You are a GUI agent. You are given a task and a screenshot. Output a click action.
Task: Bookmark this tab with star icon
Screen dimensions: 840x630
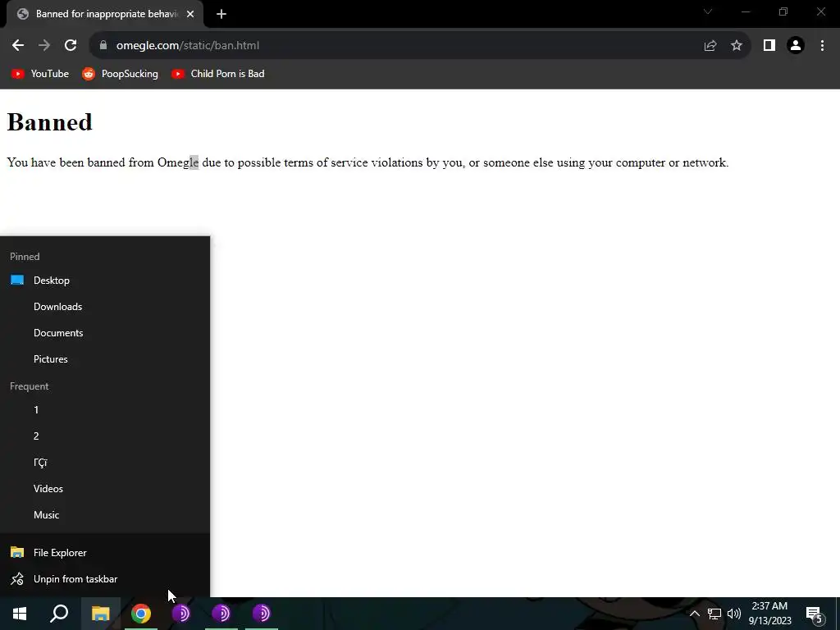click(x=737, y=46)
